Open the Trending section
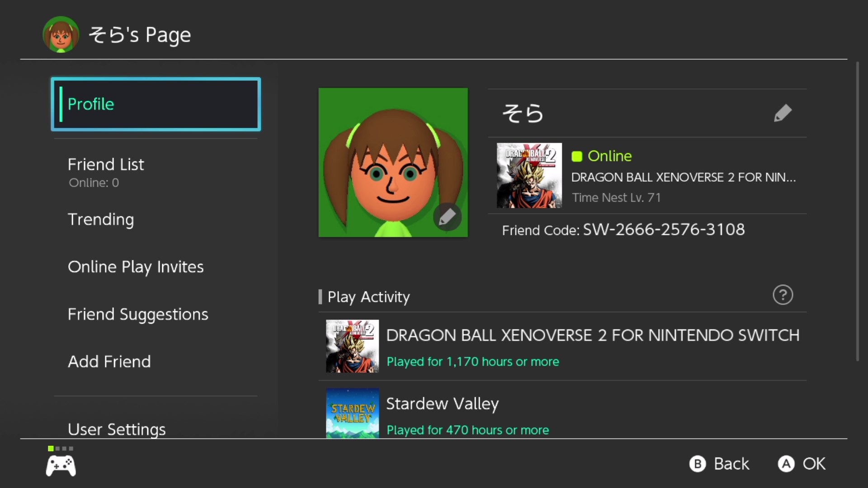This screenshot has height=488, width=868. [x=101, y=220]
